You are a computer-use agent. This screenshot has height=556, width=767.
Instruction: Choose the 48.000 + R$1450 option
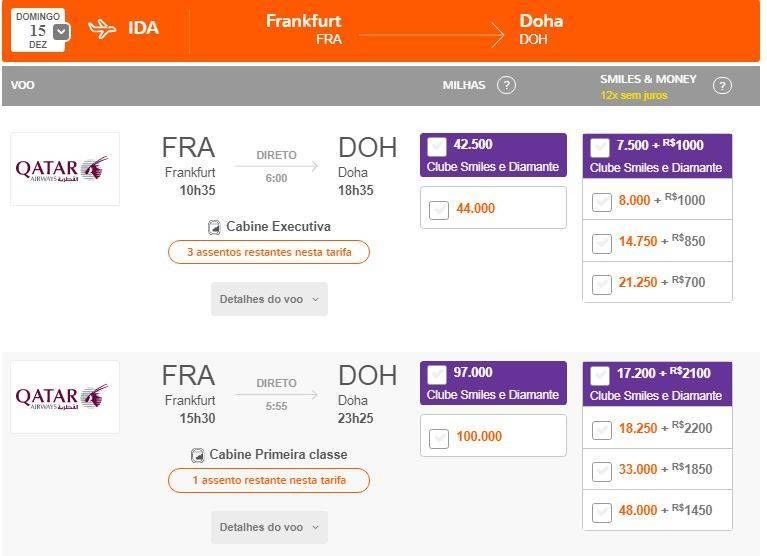[602, 512]
